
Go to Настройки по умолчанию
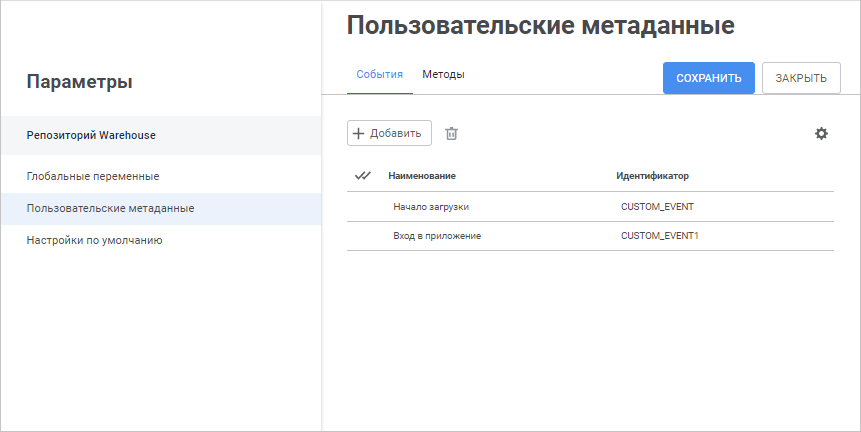(94, 240)
